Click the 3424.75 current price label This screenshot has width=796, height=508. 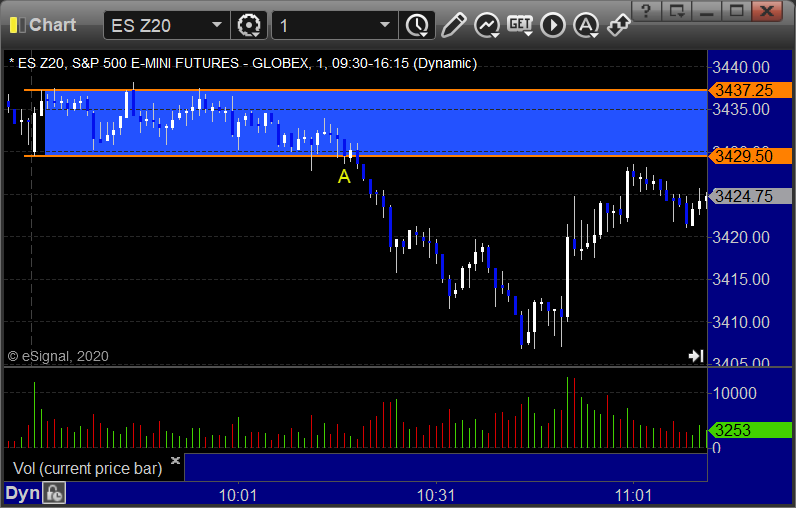[x=750, y=196]
